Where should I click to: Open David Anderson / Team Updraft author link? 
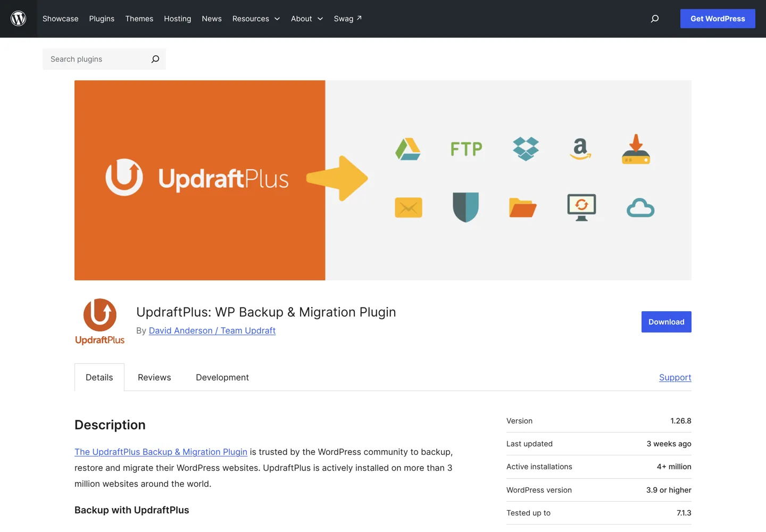(x=212, y=330)
